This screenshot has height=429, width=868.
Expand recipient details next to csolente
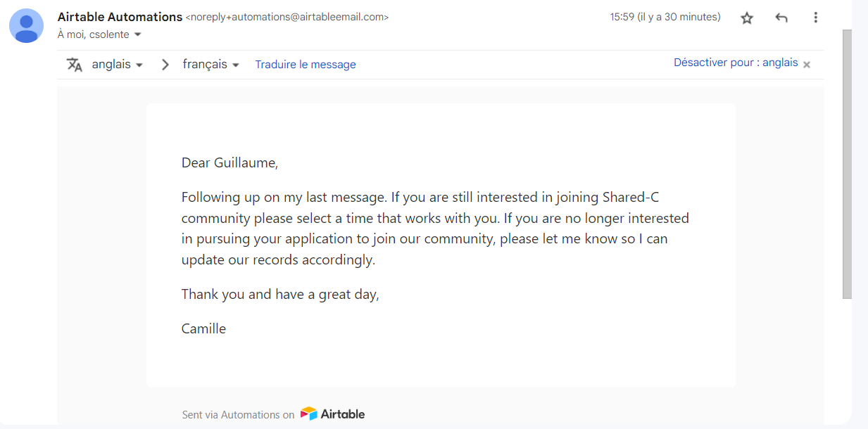tap(137, 34)
